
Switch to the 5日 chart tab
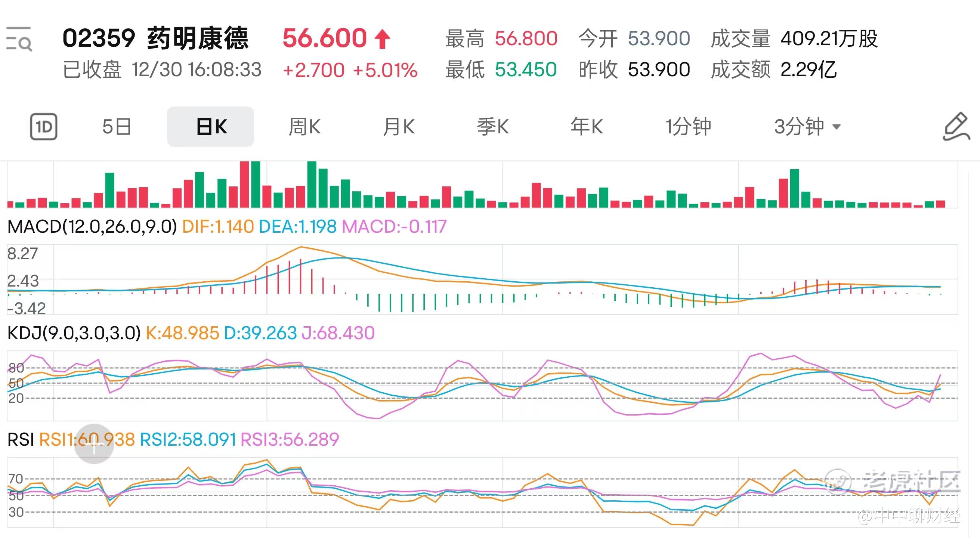[117, 127]
